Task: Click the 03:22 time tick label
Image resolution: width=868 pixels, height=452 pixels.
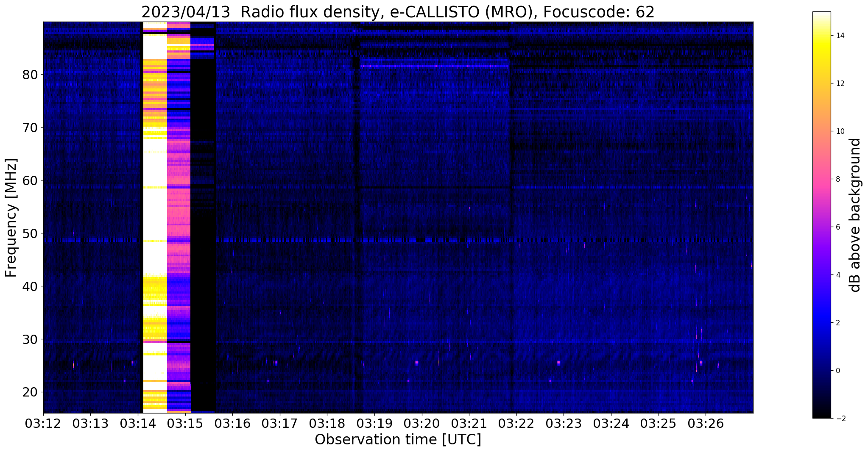Action: point(516,424)
